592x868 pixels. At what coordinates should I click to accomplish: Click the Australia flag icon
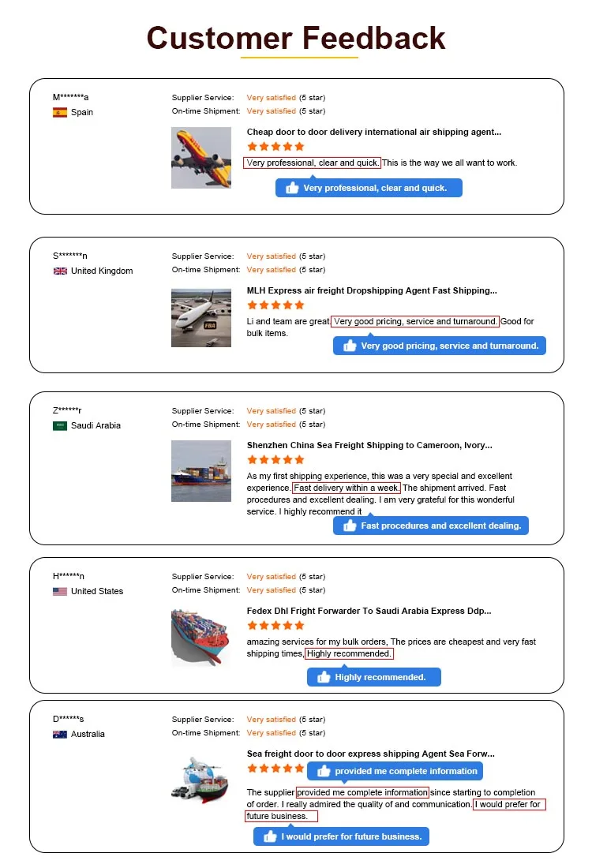point(60,734)
